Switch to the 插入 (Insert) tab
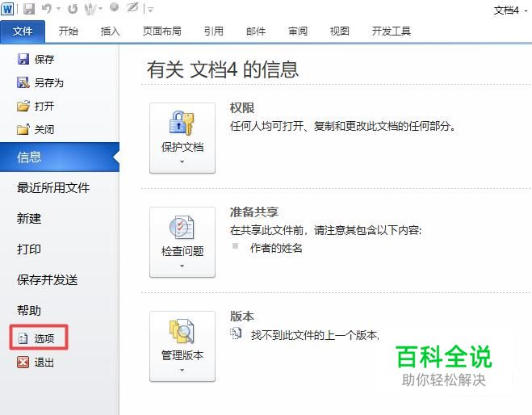Viewport: 532px width, 415px height. click(111, 31)
